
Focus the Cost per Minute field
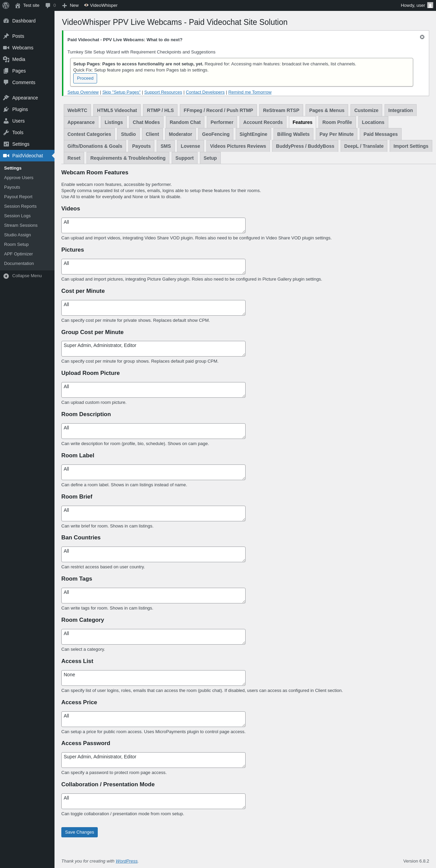[153, 308]
